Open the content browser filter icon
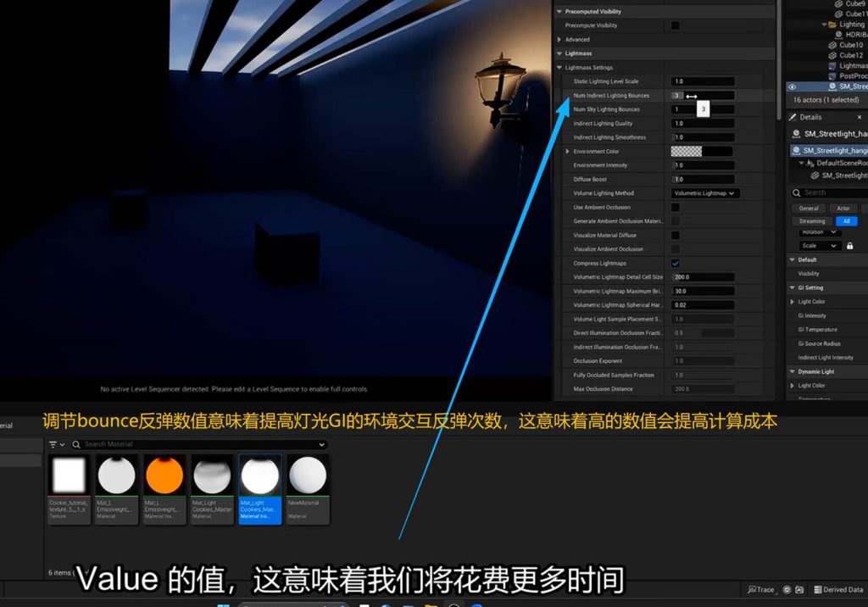 (53, 444)
